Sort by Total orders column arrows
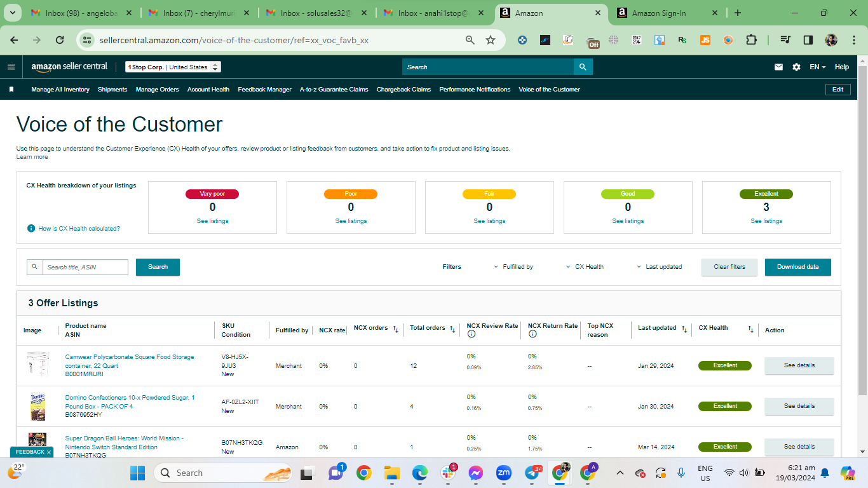868x488 pixels. 452,329
